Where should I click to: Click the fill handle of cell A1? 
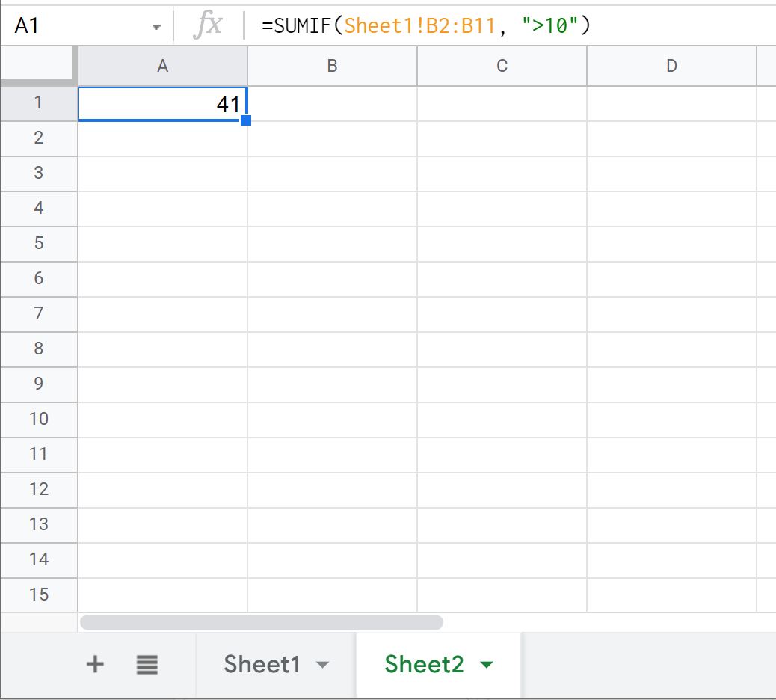click(246, 120)
